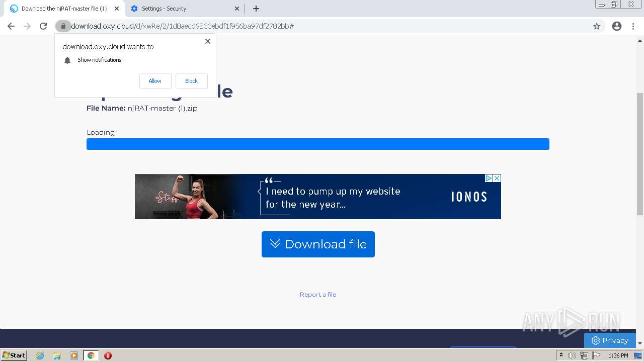Open Action Center flag icon
Screen dimensions: 644x362
(x=596, y=355)
